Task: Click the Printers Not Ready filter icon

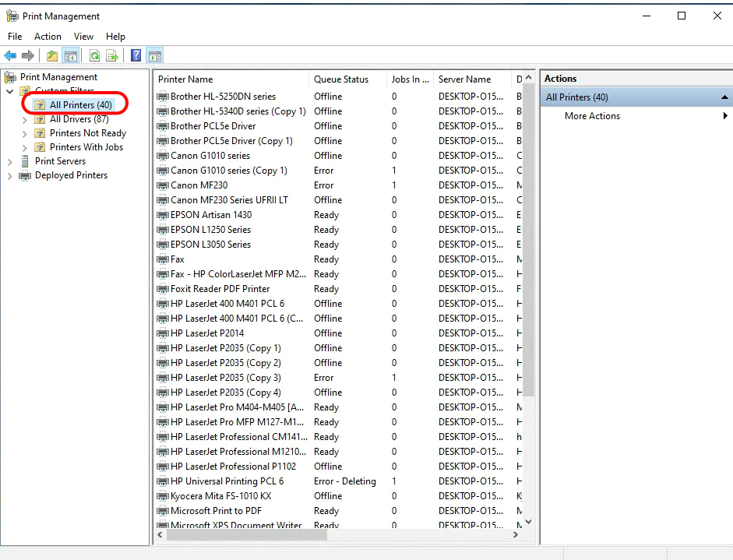Action: point(40,133)
